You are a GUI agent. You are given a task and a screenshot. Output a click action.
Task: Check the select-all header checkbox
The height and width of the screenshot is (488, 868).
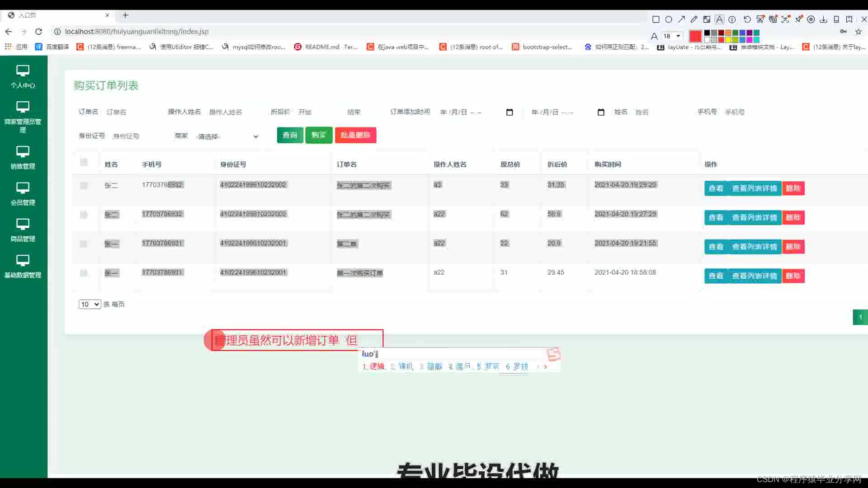pos(84,162)
